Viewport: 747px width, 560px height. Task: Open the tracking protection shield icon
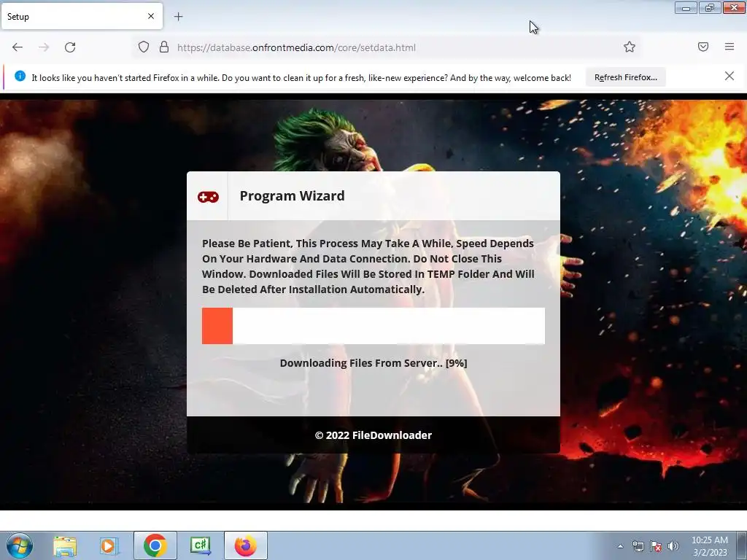(x=144, y=47)
